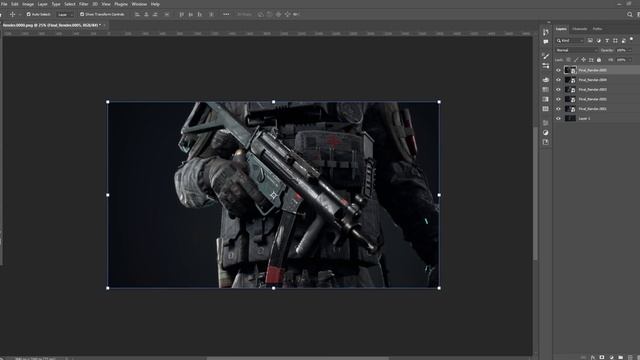
Task: Add layer style fx icon in footer
Action: click(x=593, y=357)
